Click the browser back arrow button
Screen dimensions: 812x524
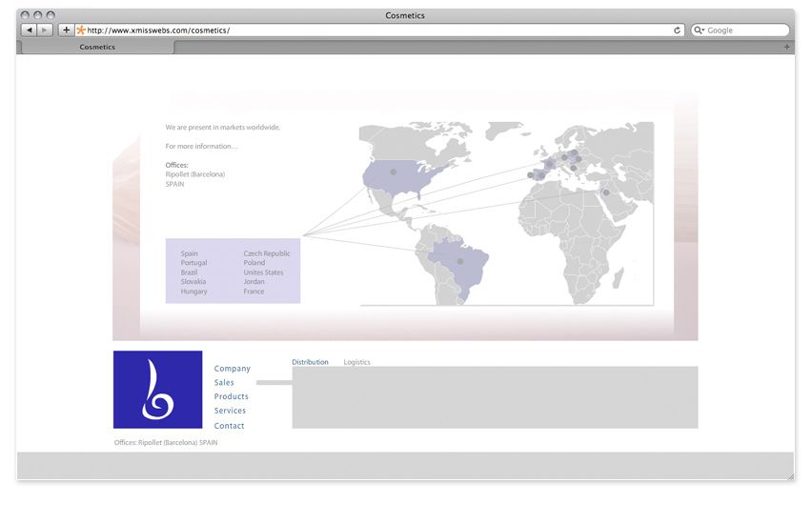(29, 30)
